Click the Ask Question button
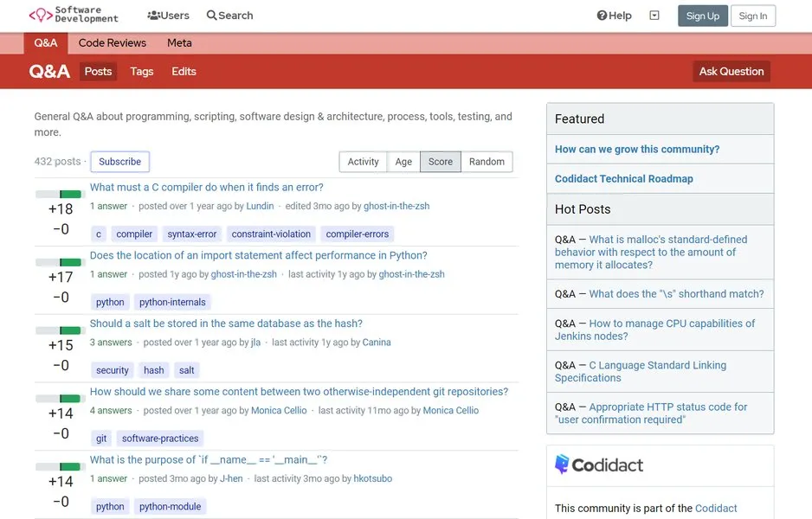The height and width of the screenshot is (519, 812). point(731,71)
